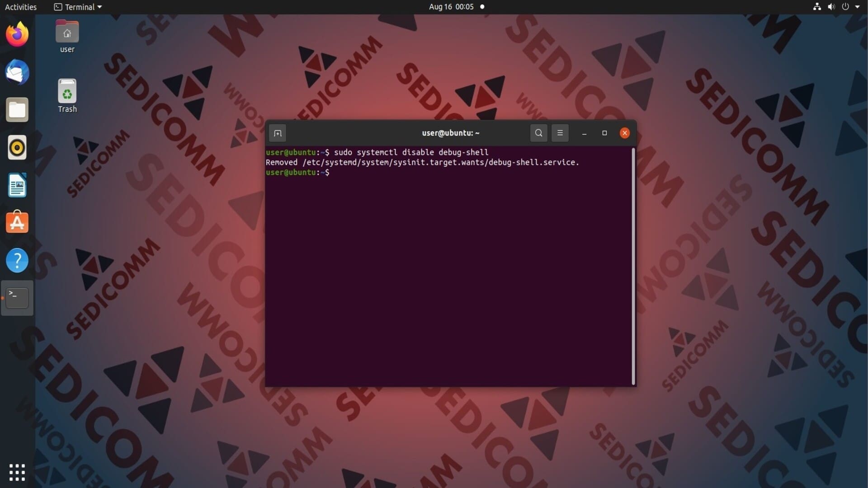
Task: Open terminal hamburger menu
Action: [560, 133]
